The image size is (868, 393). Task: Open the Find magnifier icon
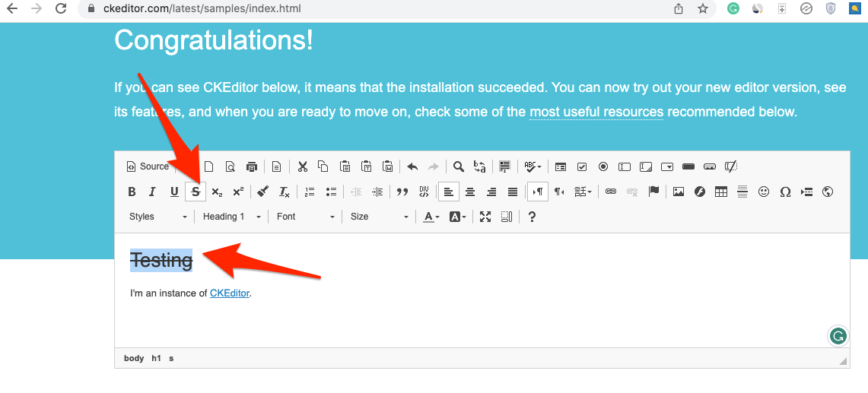click(459, 166)
